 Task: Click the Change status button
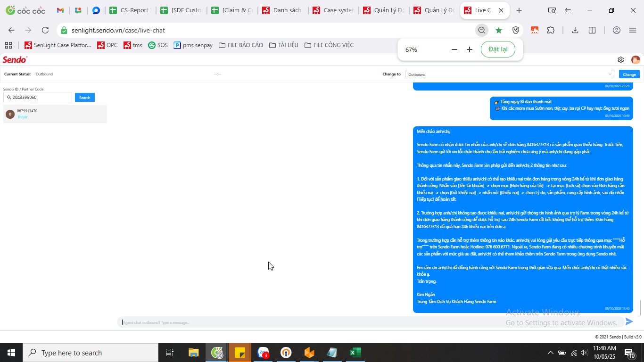(x=629, y=74)
